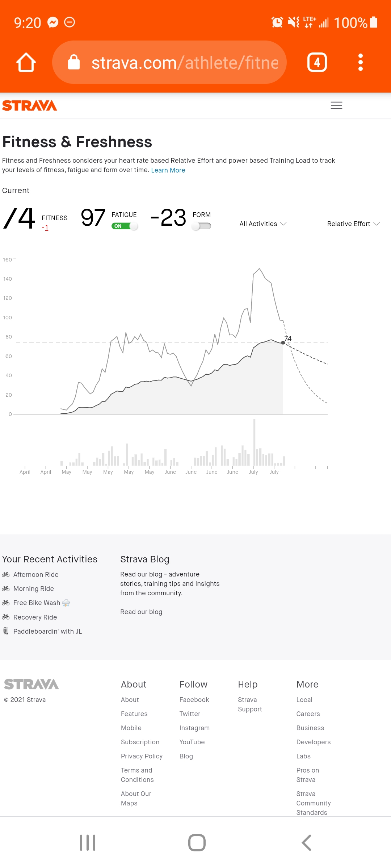Open the Strava hamburger navigation menu
The width and height of the screenshot is (391, 868).
point(336,105)
